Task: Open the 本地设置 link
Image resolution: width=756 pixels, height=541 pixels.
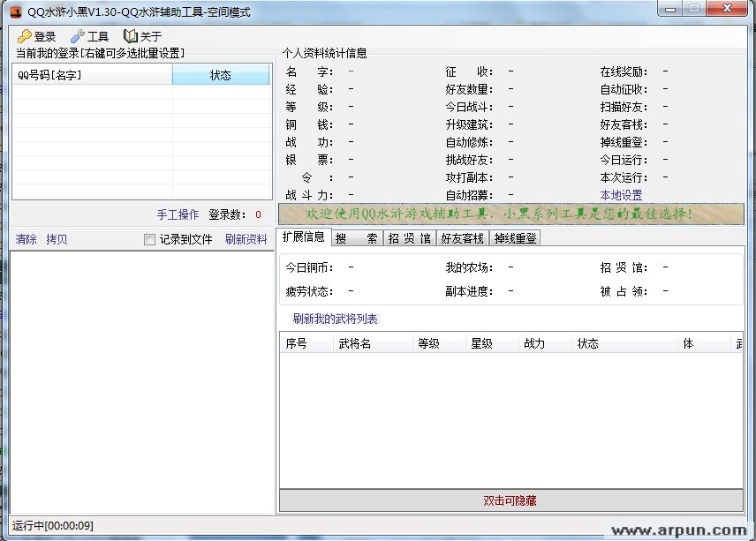Action: 621,195
